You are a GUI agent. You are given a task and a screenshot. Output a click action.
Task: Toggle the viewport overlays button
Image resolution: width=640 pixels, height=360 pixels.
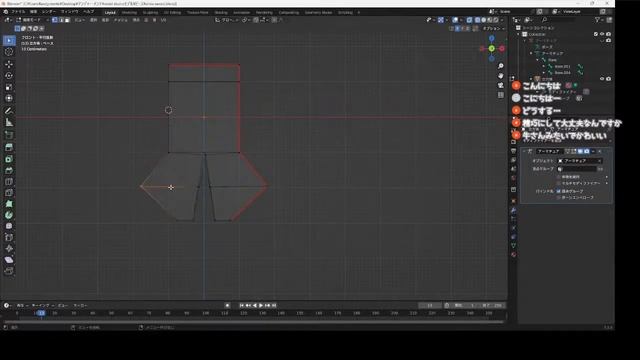tap(456, 20)
